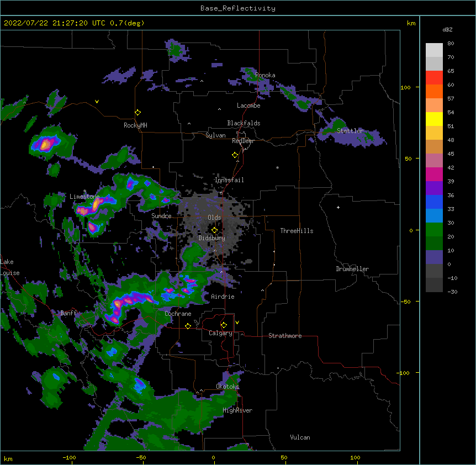Click the Calgary city label
Screen dimensions: 476x465
pos(220,333)
